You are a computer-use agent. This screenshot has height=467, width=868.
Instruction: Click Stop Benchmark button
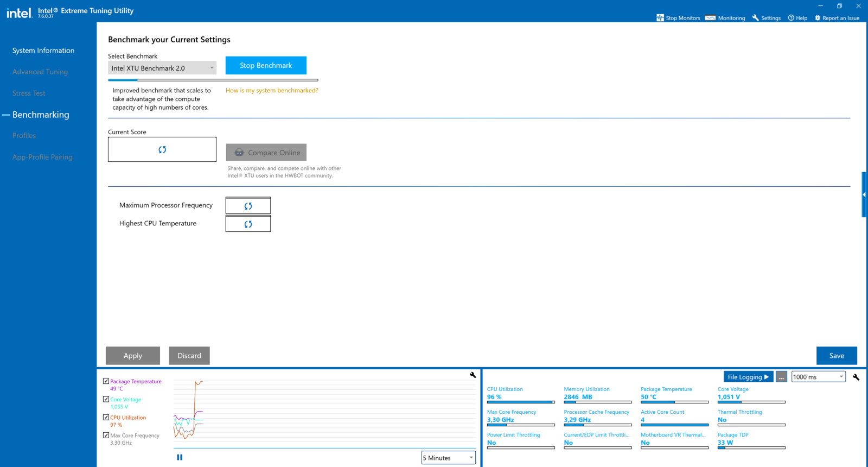(x=266, y=65)
